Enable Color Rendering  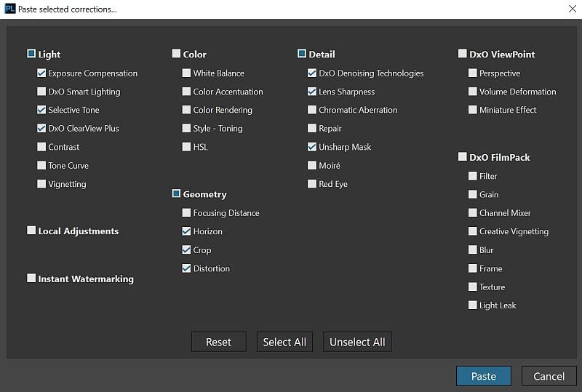186,110
